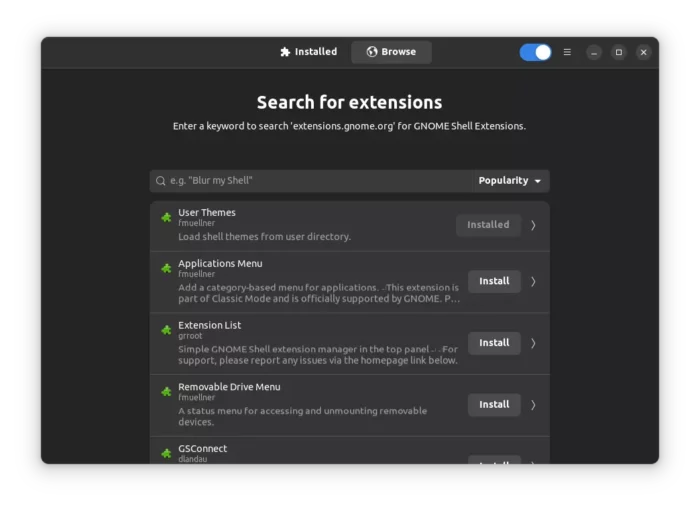The width and height of the screenshot is (700, 509).
Task: Click the Applications Menu description text
Action: pyautogui.click(x=319, y=293)
